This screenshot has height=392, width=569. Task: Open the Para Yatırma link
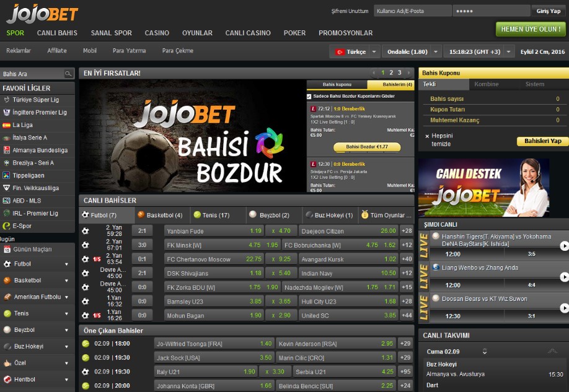(x=129, y=51)
